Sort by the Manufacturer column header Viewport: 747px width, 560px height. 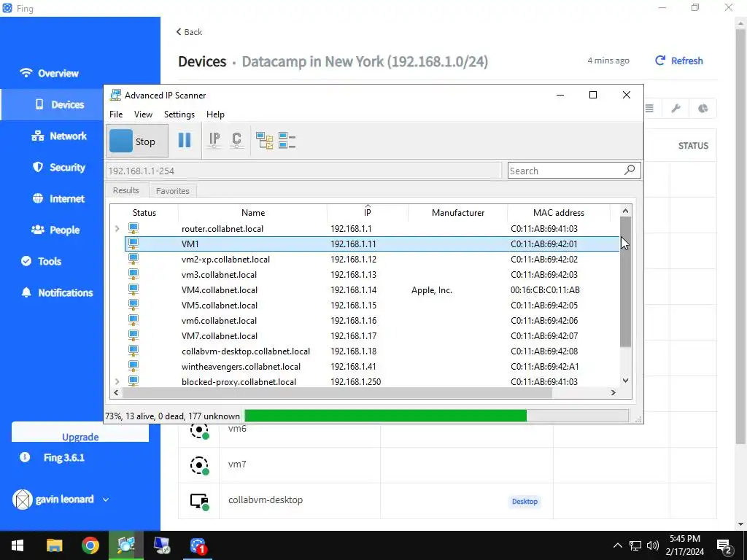(458, 213)
